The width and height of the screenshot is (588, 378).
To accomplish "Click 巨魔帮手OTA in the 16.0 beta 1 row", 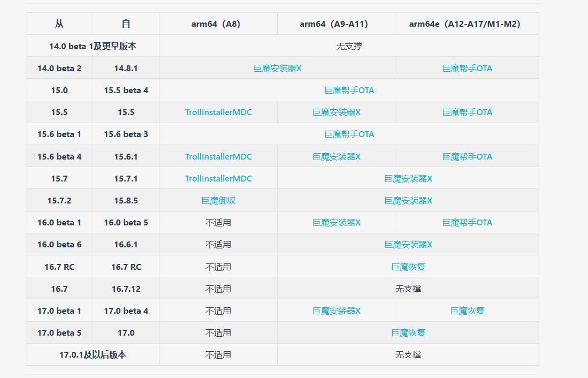I will [467, 223].
